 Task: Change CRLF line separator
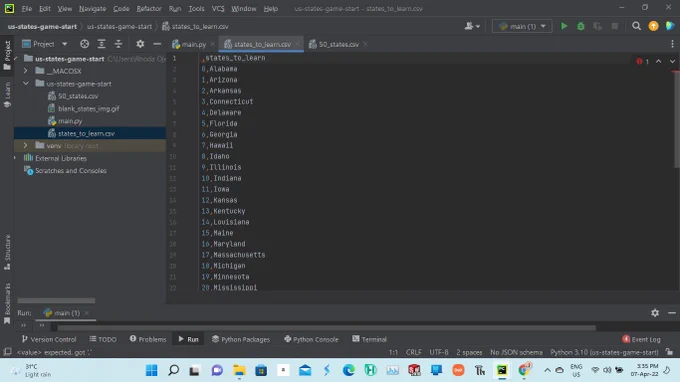point(413,352)
